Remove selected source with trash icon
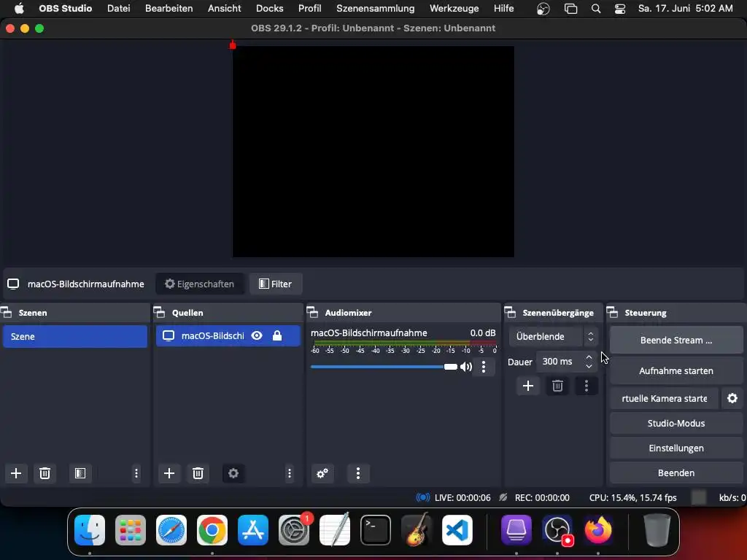This screenshot has height=560, width=747. (198, 473)
